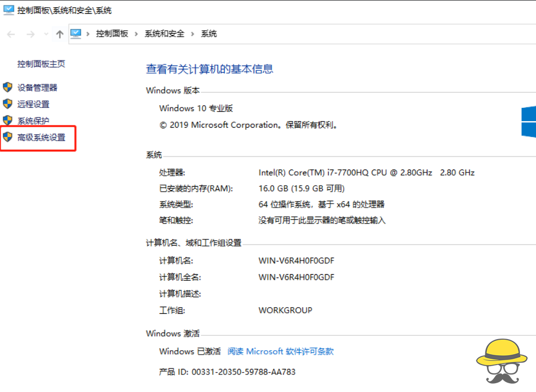536x392 pixels.
Task: Click the WORKGROUP value
Action: point(285,311)
